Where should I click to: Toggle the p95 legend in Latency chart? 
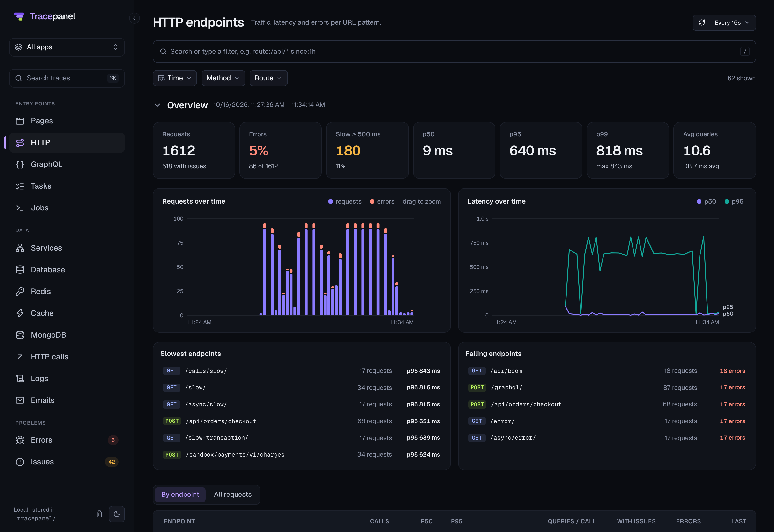(734, 201)
